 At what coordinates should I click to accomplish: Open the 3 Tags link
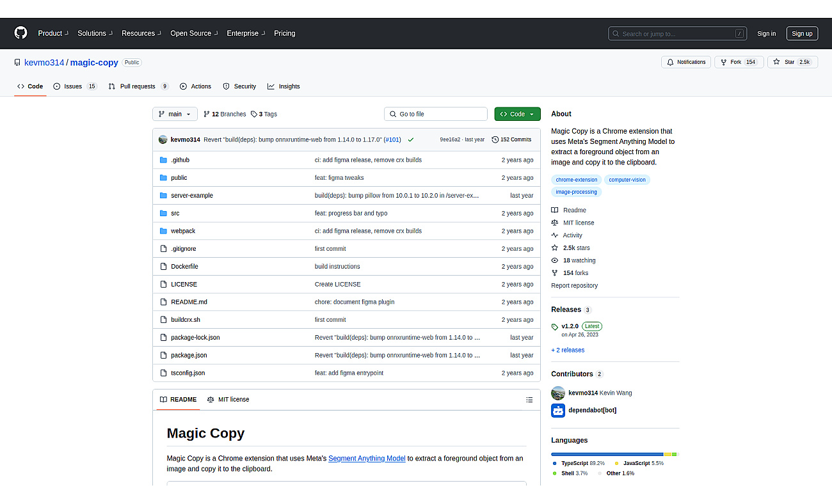(264, 114)
